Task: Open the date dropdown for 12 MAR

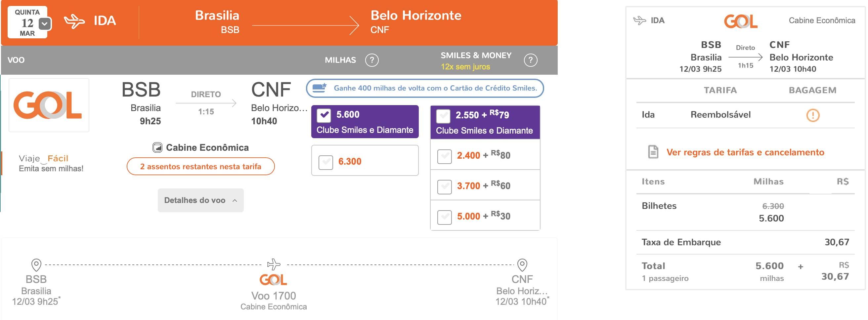Action: [x=45, y=24]
